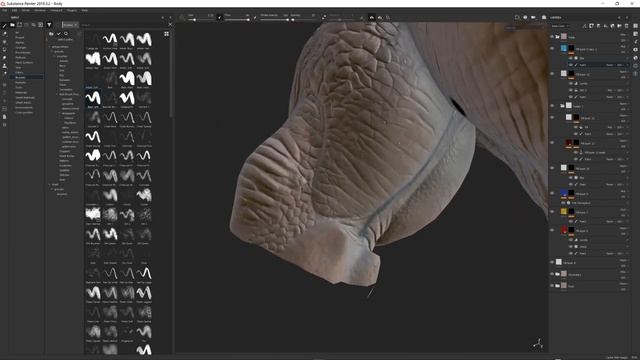Open the Edit menu
Screen dimensions: 640x360
15,10
